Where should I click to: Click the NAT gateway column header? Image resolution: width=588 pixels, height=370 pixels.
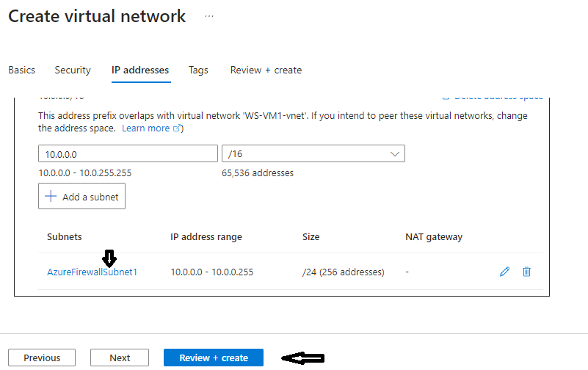[x=434, y=237]
